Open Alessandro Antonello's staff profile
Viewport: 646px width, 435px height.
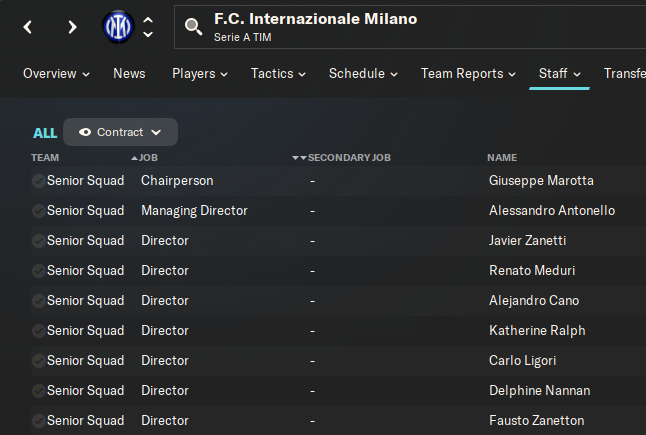[x=552, y=211]
